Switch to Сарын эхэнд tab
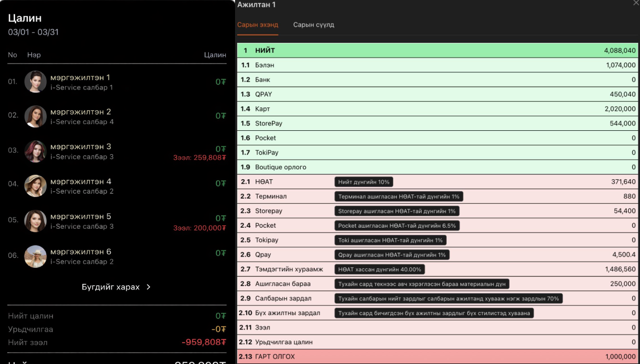640x364 pixels. 257,25
